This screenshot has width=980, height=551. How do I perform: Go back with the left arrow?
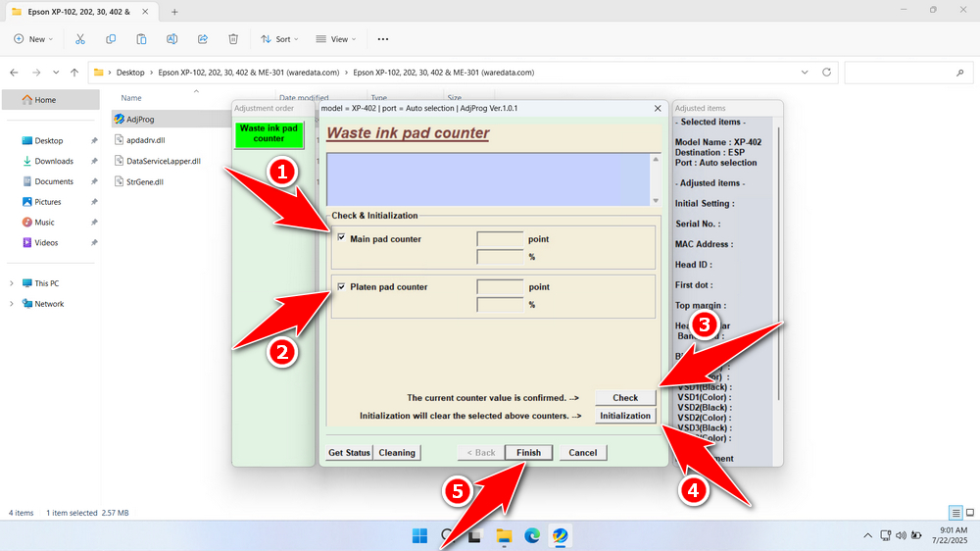click(14, 73)
